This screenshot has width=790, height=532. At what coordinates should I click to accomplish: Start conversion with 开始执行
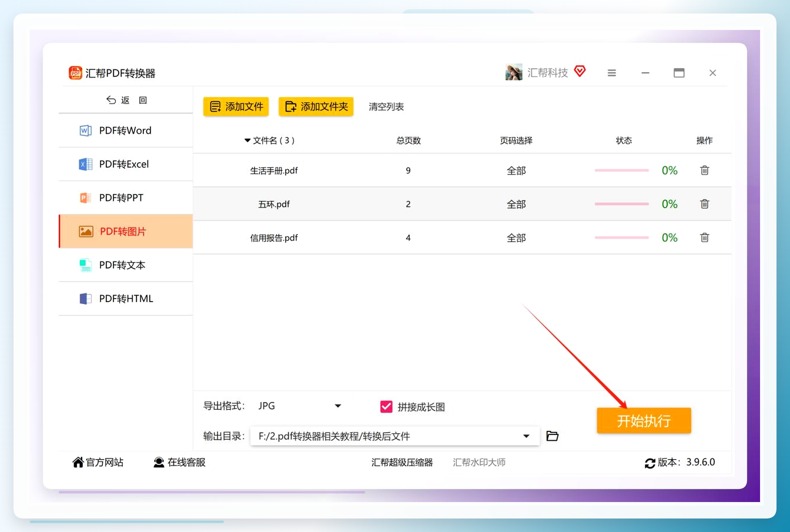644,420
